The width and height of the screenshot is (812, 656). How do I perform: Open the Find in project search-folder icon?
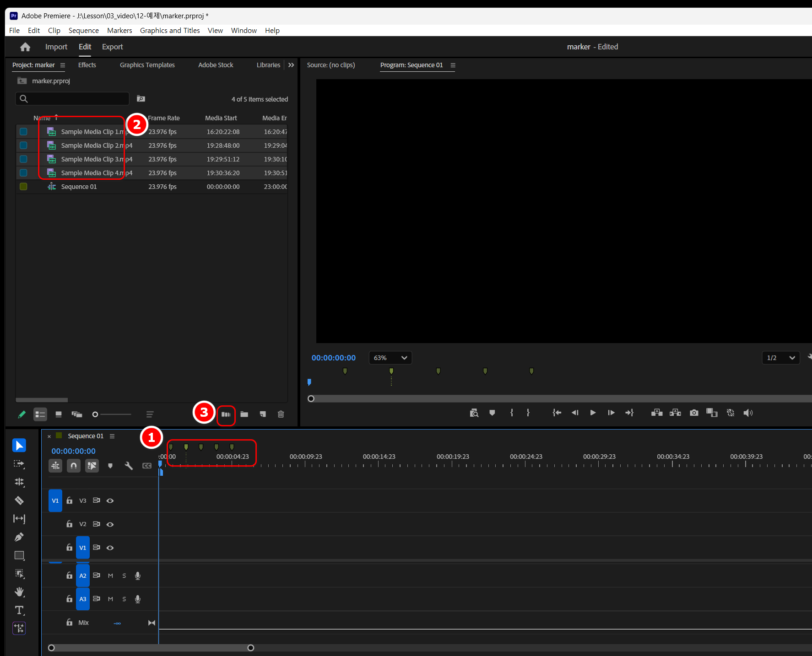click(x=141, y=99)
